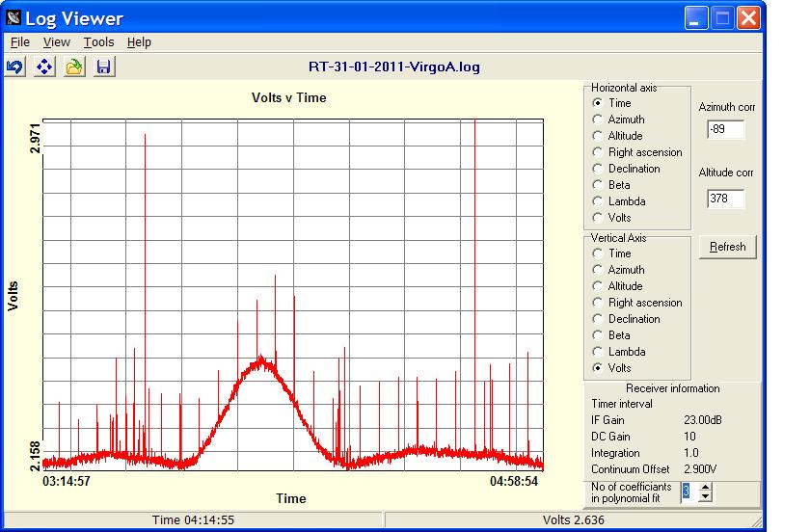Click the status bar Volts 2.636
This screenshot has width=810, height=532.
[574, 520]
